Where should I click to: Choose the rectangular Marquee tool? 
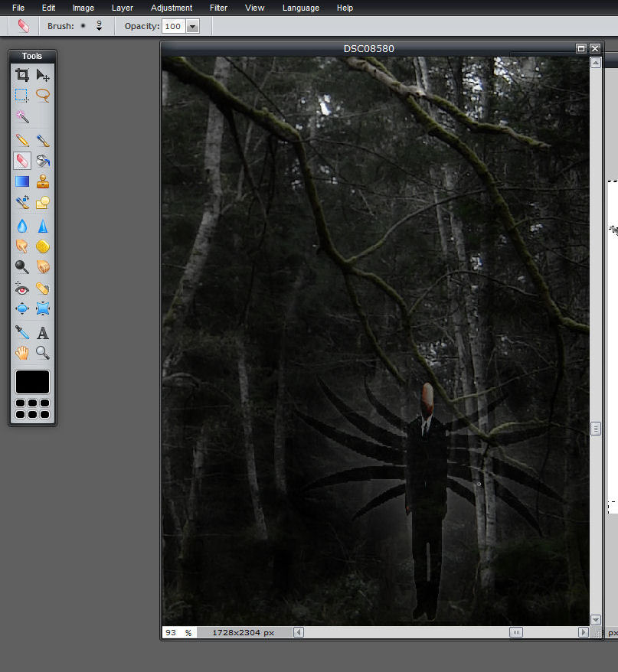(x=22, y=95)
